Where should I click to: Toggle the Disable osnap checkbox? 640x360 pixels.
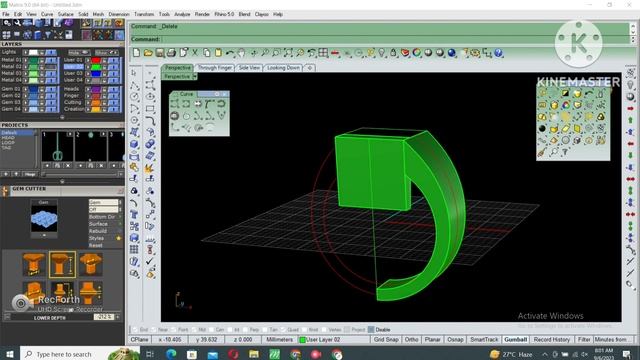pyautogui.click(x=371, y=329)
